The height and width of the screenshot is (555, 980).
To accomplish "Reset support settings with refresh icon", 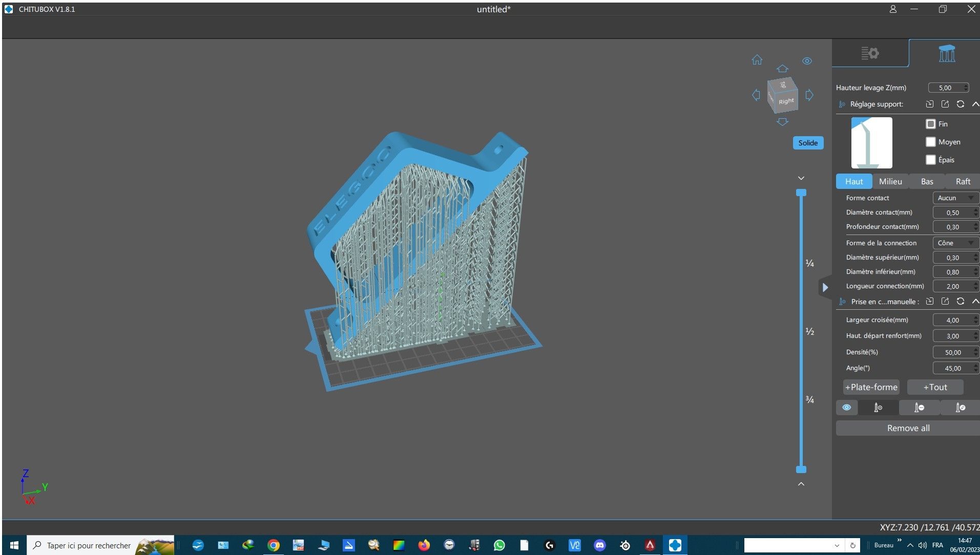I will click(x=961, y=104).
